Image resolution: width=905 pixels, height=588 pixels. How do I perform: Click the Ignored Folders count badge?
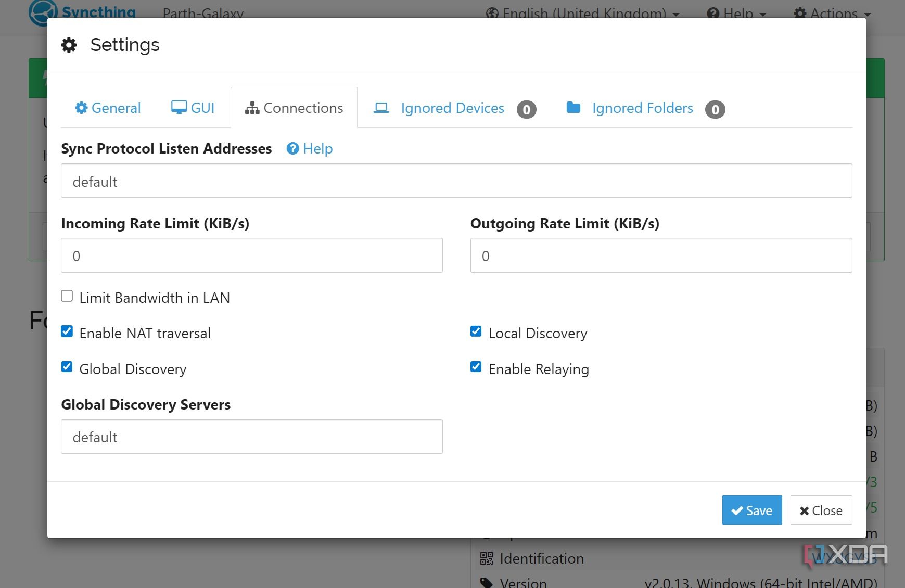(715, 109)
